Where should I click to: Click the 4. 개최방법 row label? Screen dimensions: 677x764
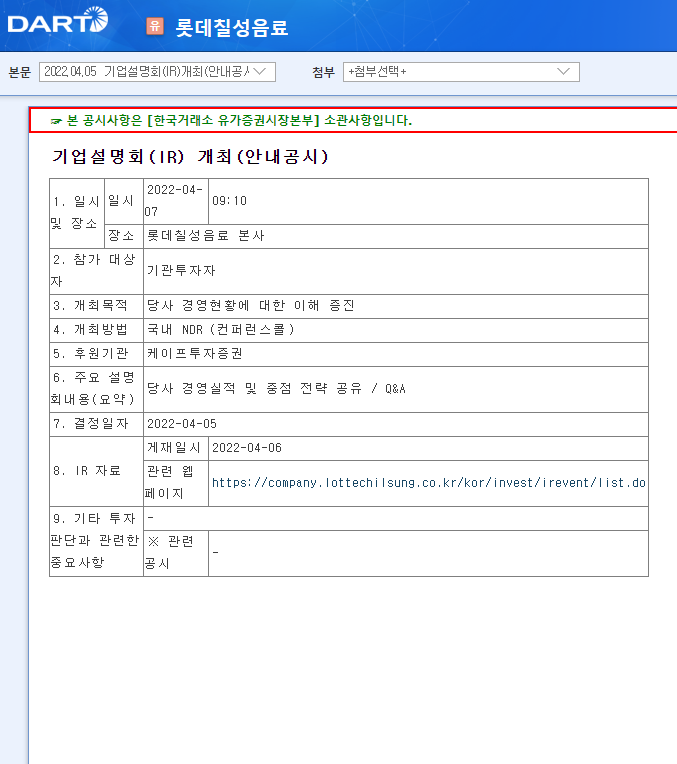[x=97, y=330]
